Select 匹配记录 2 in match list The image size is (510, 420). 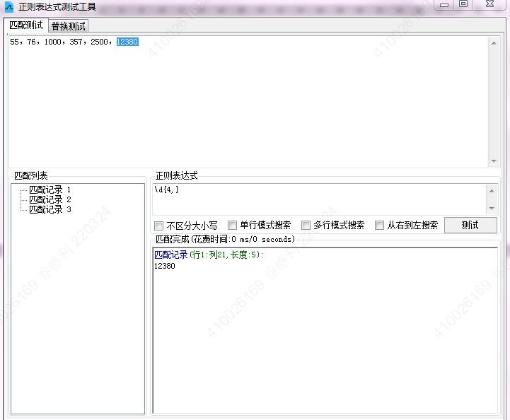click(x=50, y=199)
